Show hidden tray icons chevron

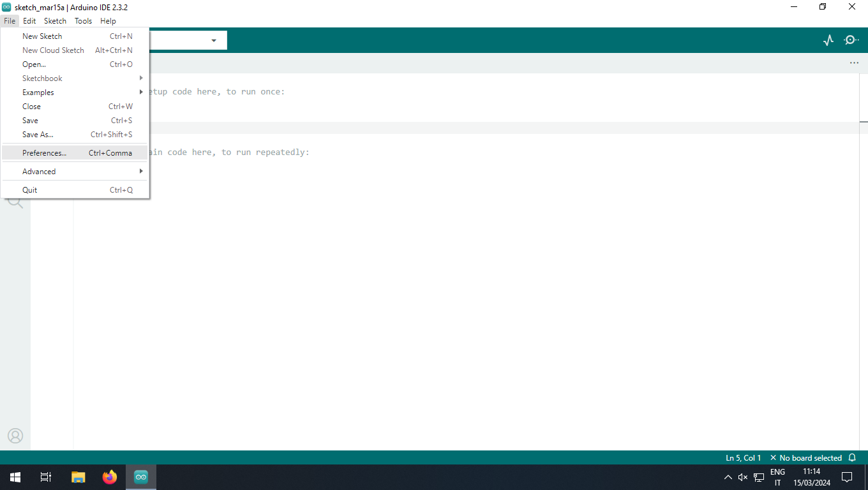(728, 477)
